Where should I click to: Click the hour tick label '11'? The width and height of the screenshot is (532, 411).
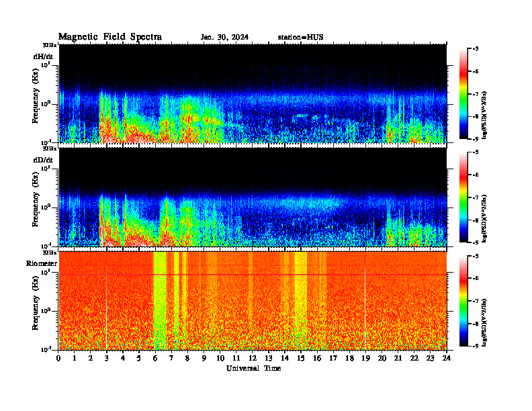(236, 359)
